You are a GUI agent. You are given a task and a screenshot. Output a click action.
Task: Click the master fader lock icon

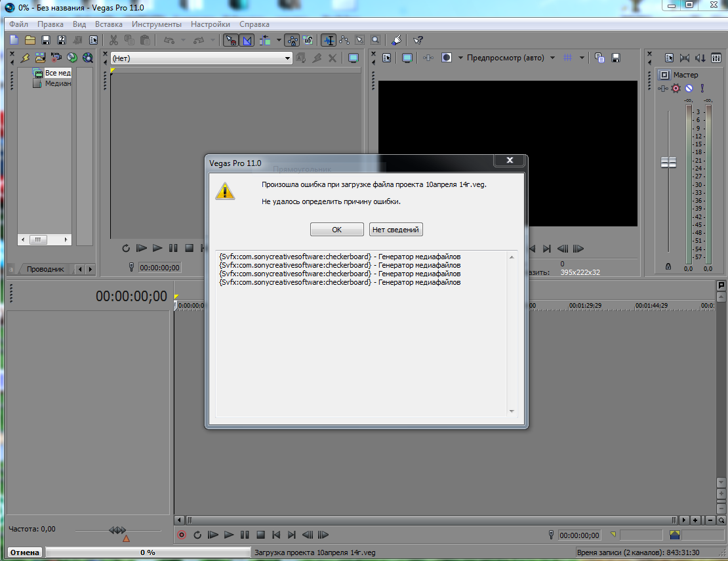(x=668, y=266)
